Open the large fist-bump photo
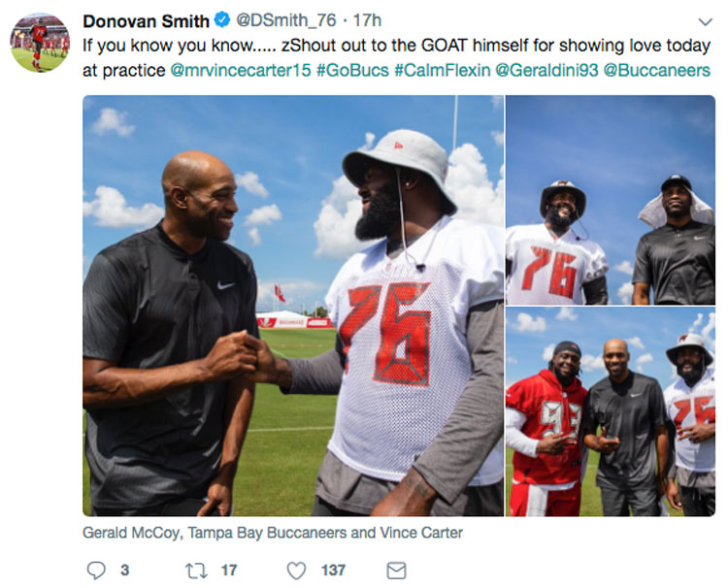728x588 pixels. 293,306
